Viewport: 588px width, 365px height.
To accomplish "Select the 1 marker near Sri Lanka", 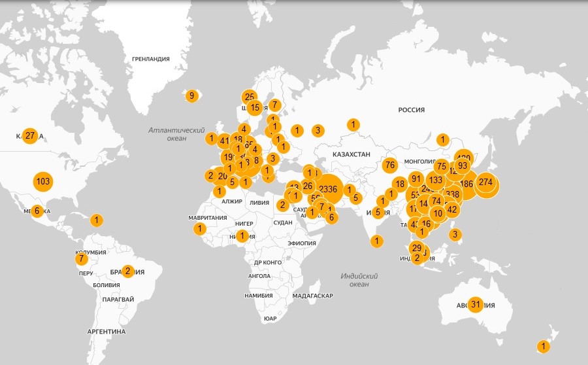I will [377, 241].
